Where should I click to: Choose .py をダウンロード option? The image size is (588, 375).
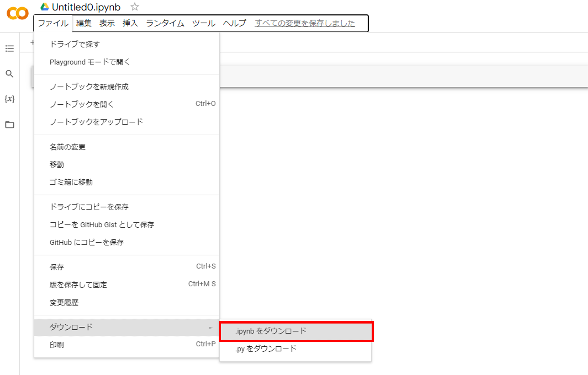click(x=266, y=349)
